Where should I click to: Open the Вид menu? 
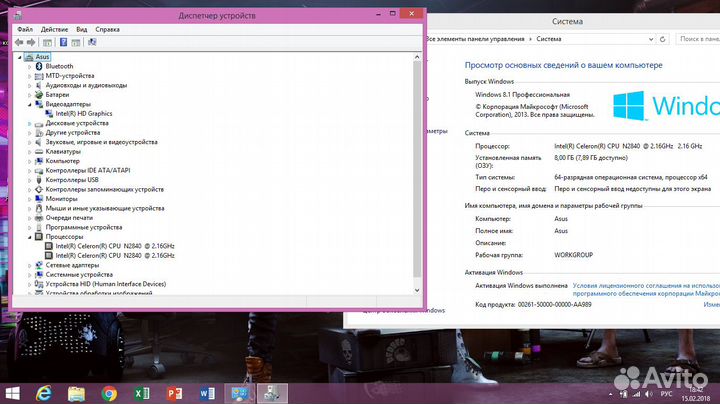[82, 29]
